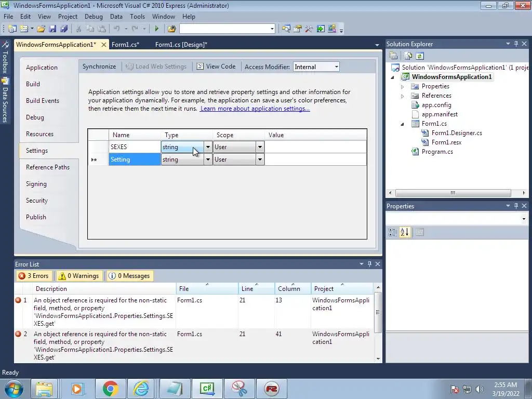
Task: Click Refresh icon in Solution Explorer
Action: [x=420, y=56]
